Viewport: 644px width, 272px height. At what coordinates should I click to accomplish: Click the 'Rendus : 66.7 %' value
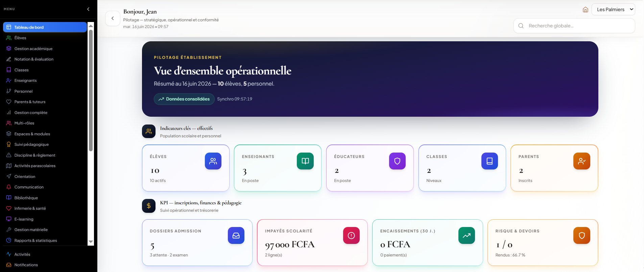[510, 255]
